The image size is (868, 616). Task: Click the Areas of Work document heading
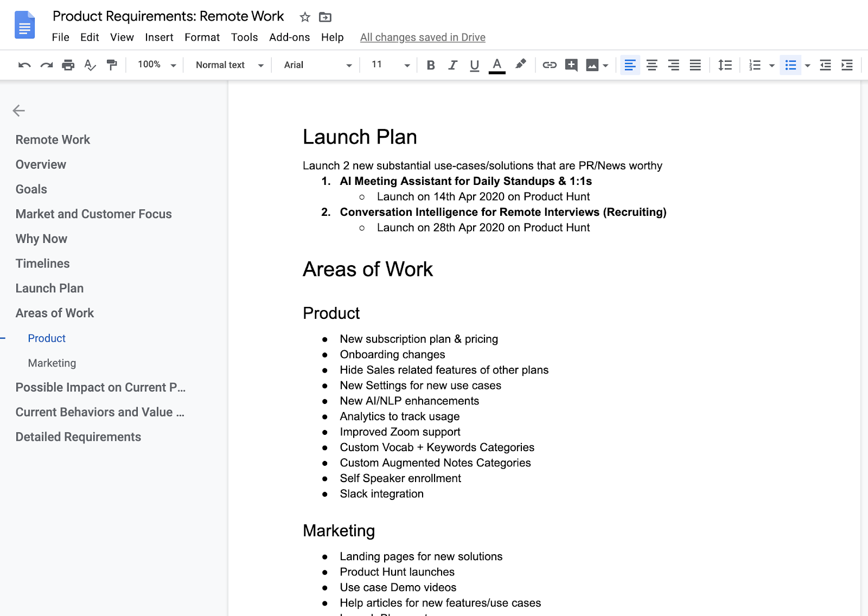(368, 269)
